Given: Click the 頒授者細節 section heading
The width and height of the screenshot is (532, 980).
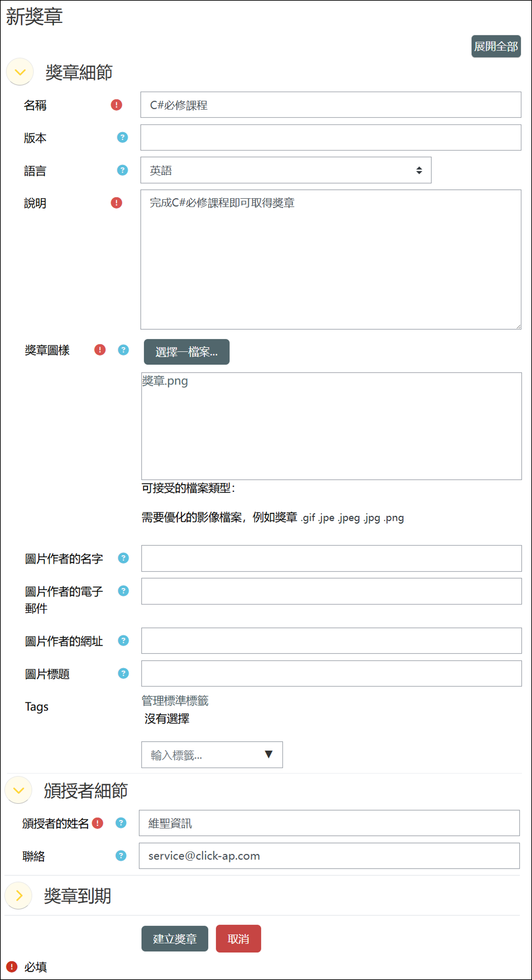Looking at the screenshot, I should pyautogui.click(x=86, y=791).
